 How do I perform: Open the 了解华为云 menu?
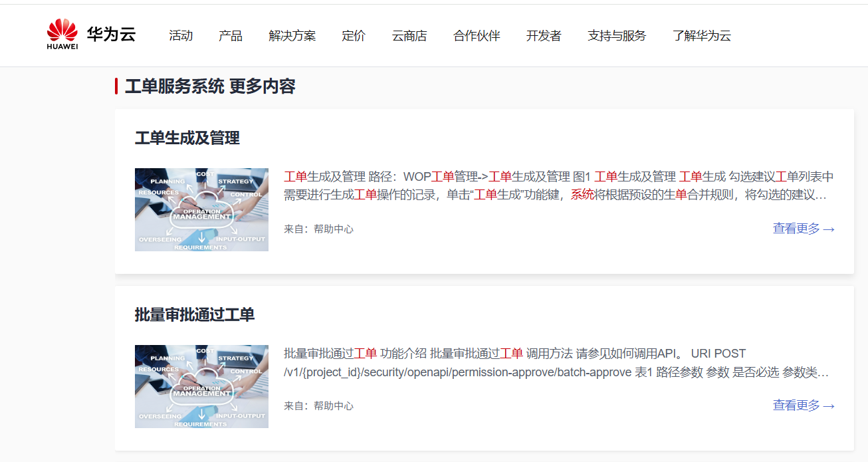702,36
